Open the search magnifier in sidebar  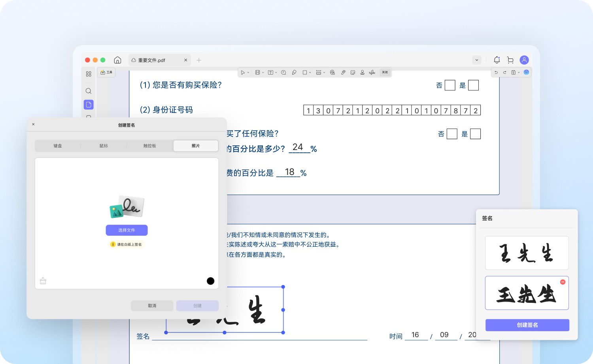tap(89, 91)
